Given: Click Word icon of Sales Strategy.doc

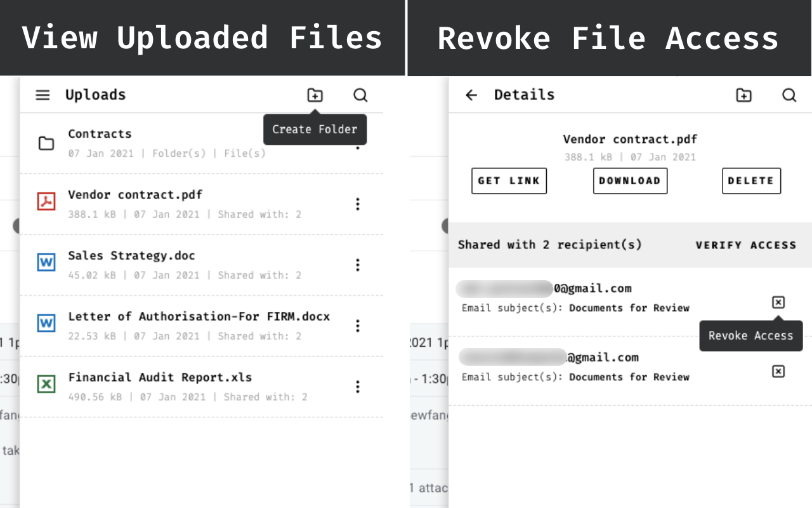Looking at the screenshot, I should (x=46, y=262).
